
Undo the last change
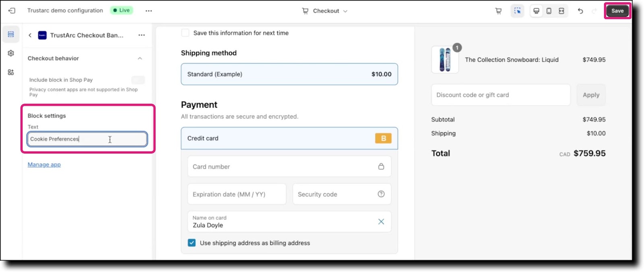point(580,11)
